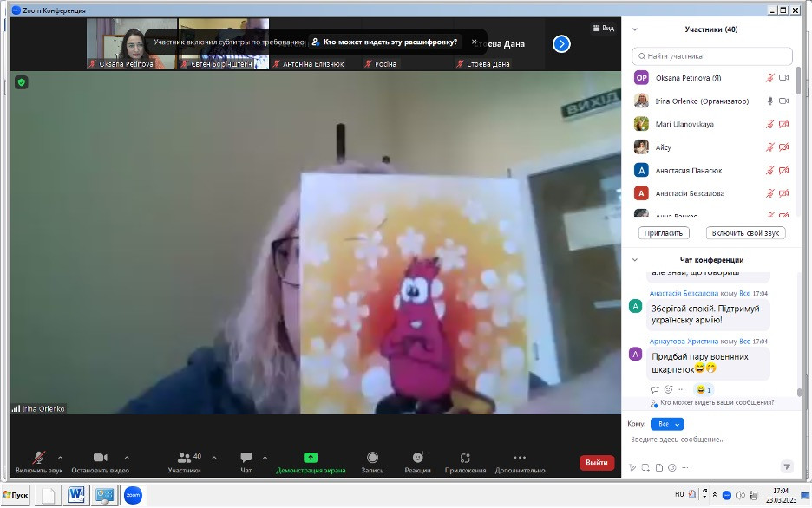The image size is (812, 508).
Task: Reply in thread to шкарпеток message
Action: click(655, 389)
